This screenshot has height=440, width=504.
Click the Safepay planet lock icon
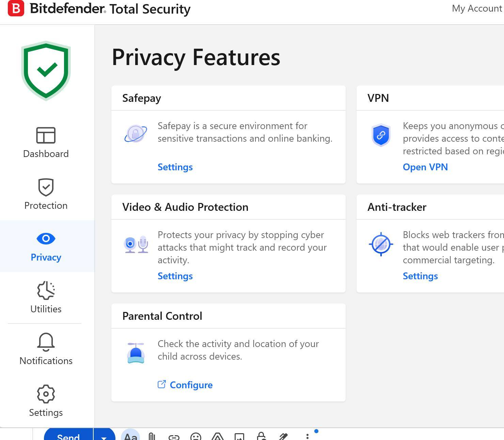[x=136, y=133]
